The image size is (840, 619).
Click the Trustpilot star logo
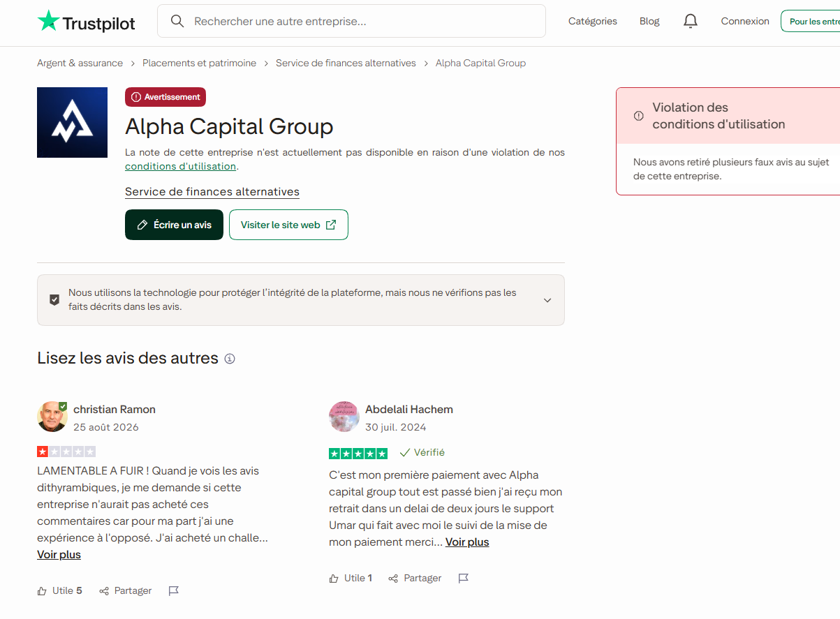(48, 21)
